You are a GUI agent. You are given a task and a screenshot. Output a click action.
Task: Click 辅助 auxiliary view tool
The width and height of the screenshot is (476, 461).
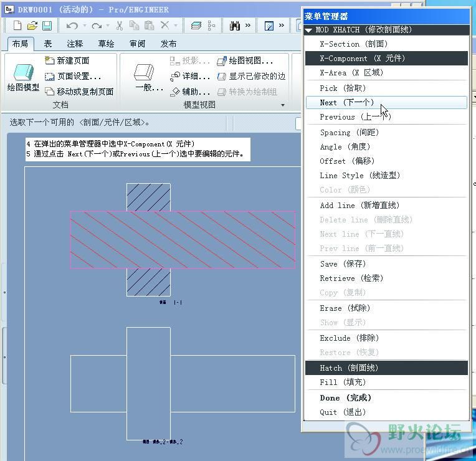pyautogui.click(x=190, y=92)
